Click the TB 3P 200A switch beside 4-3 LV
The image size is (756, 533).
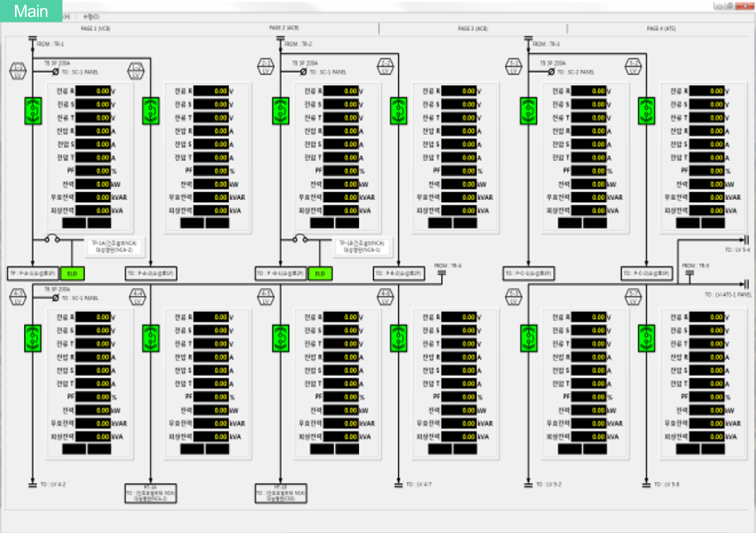pyautogui.click(x=55, y=298)
